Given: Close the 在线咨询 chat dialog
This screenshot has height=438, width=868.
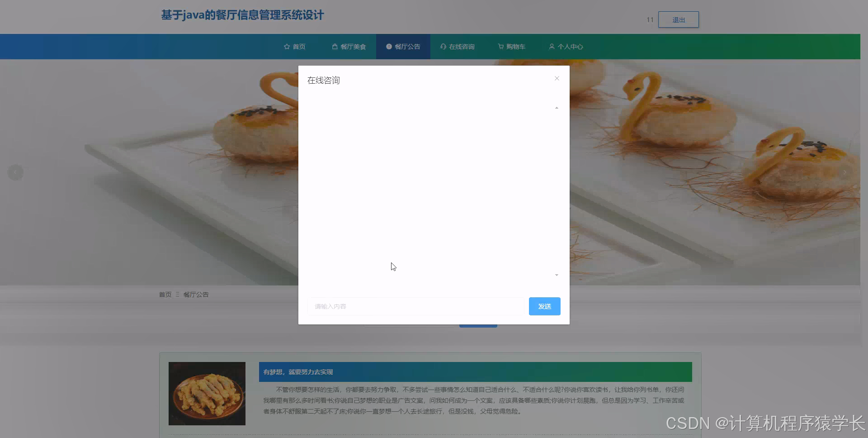Looking at the screenshot, I should click(557, 78).
